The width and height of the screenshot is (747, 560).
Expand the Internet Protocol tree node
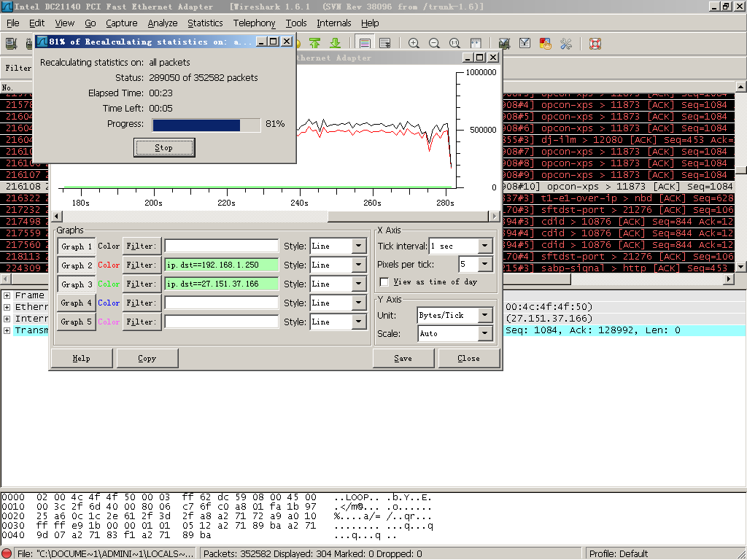pyautogui.click(x=7, y=319)
